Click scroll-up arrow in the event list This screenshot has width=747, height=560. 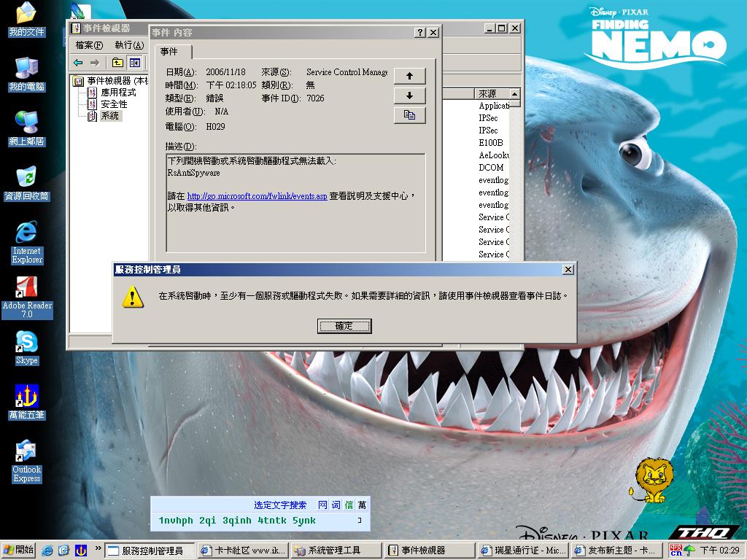coord(514,93)
